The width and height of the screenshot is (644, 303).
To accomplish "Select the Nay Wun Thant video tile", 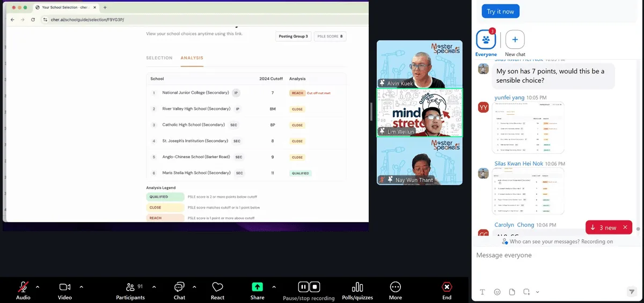I will (x=420, y=161).
